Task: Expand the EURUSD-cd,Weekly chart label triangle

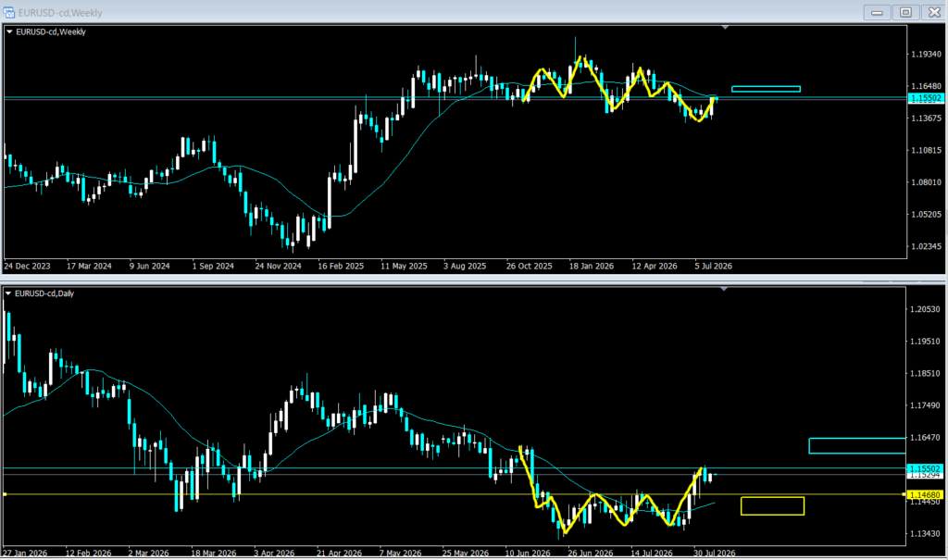Action: (9, 31)
